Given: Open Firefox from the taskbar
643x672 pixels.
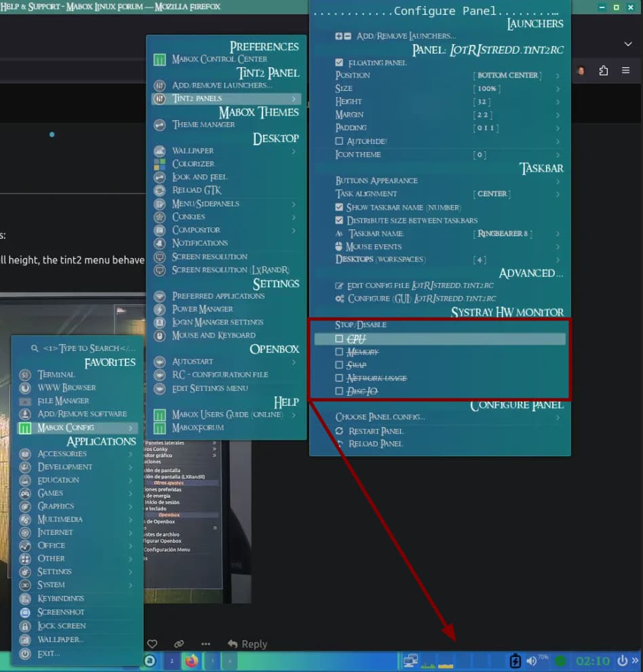Looking at the screenshot, I should coord(191,660).
